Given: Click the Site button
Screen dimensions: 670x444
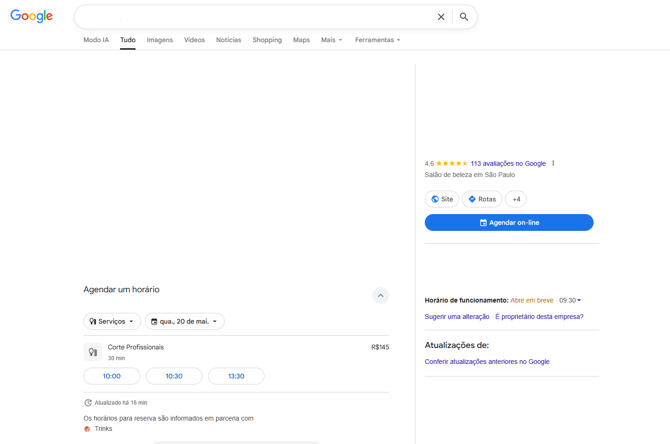Looking at the screenshot, I should [x=442, y=199].
